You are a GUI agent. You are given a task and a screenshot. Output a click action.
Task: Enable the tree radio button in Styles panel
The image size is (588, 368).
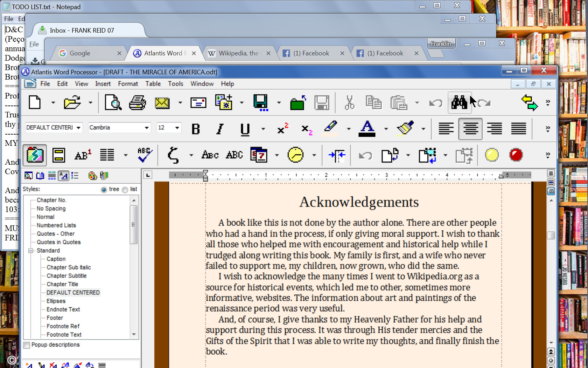[104, 189]
